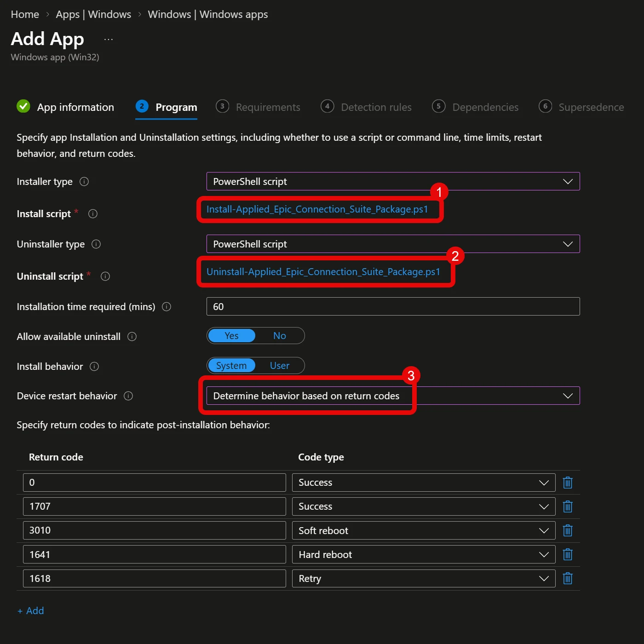Edit the 3010 return code field
The width and height of the screenshot is (644, 644).
155,530
